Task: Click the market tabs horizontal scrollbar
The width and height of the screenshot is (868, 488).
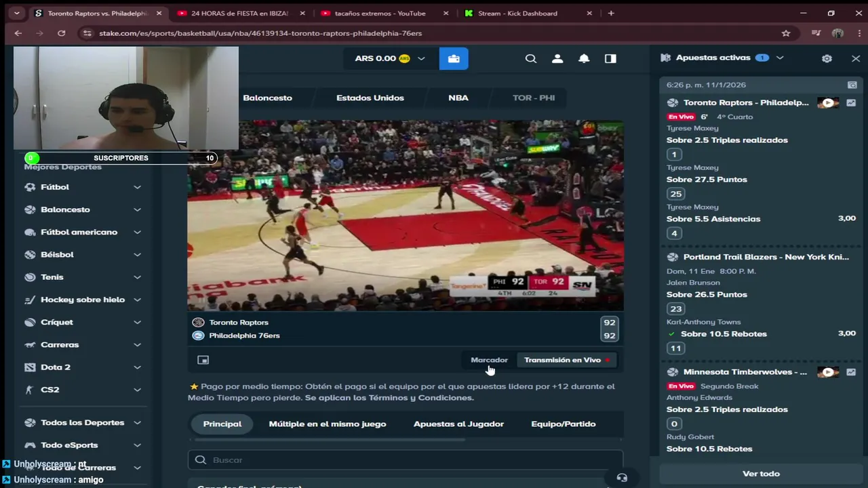Action: 329,440
